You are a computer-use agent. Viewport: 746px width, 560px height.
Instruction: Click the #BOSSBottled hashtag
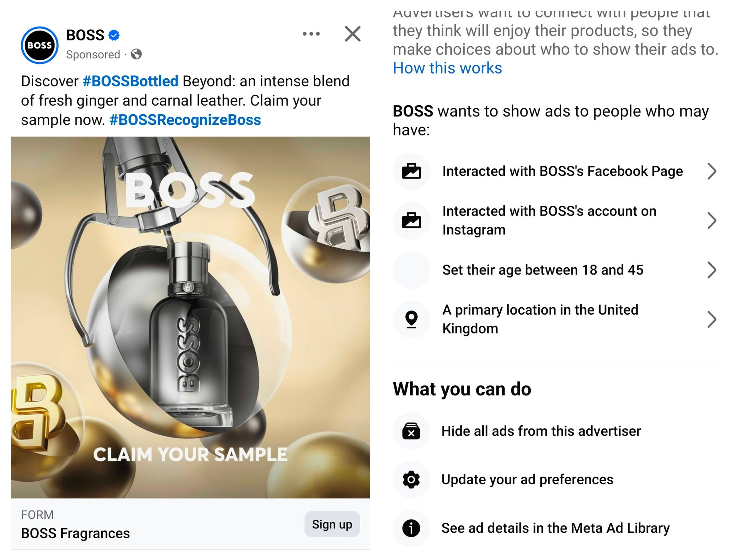tap(130, 82)
